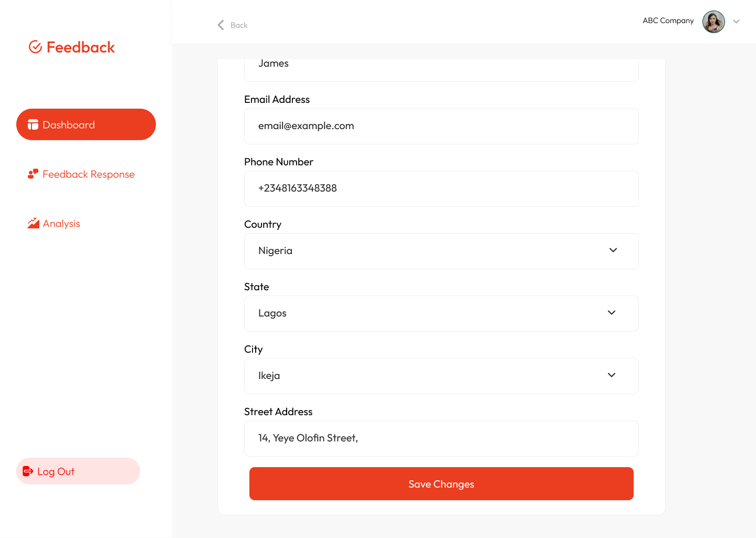
Task: Click into the Phone Number field
Action: click(441, 188)
